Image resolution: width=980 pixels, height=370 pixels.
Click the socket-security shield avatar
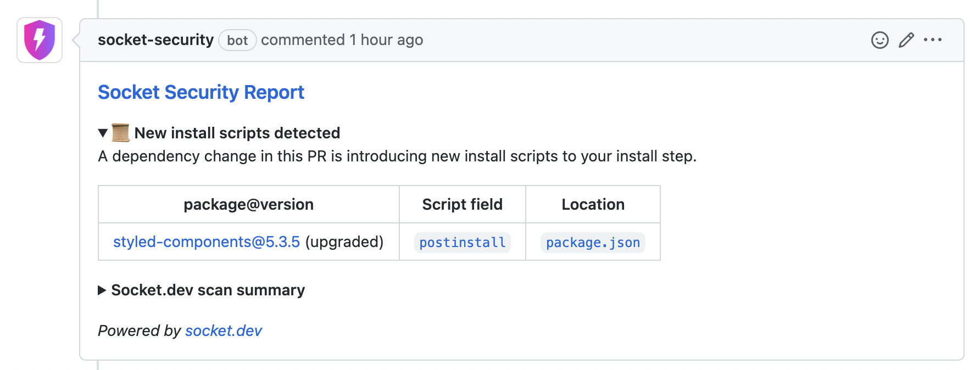pyautogui.click(x=40, y=40)
